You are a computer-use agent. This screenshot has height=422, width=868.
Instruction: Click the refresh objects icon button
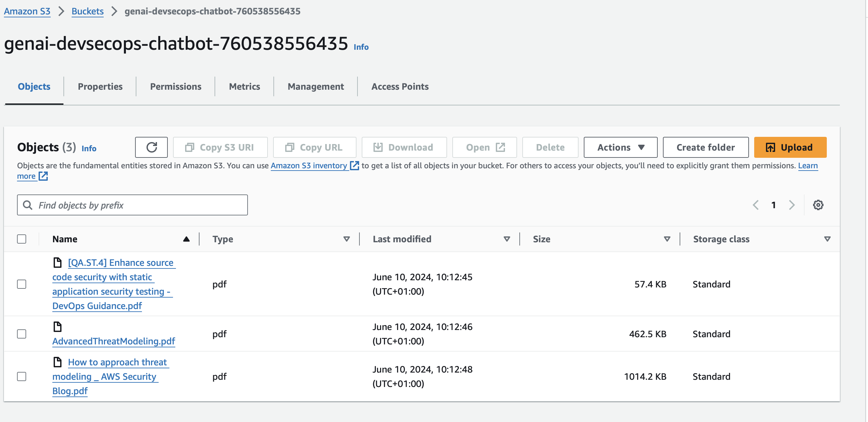tap(151, 147)
